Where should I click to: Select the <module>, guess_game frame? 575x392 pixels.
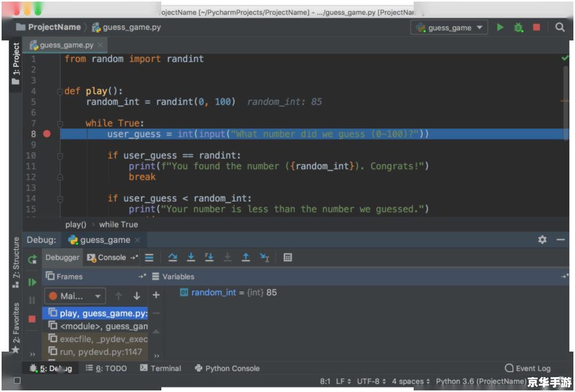(95, 326)
